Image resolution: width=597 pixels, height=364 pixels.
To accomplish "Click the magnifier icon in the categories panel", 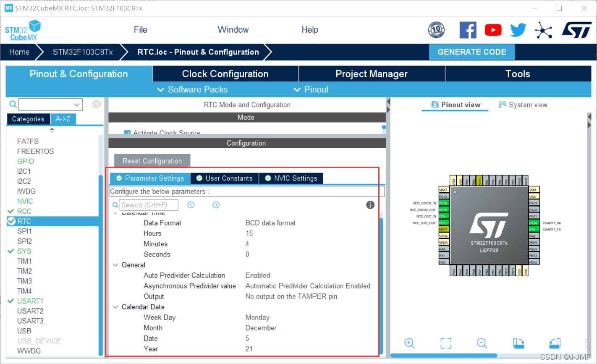I will coord(13,104).
